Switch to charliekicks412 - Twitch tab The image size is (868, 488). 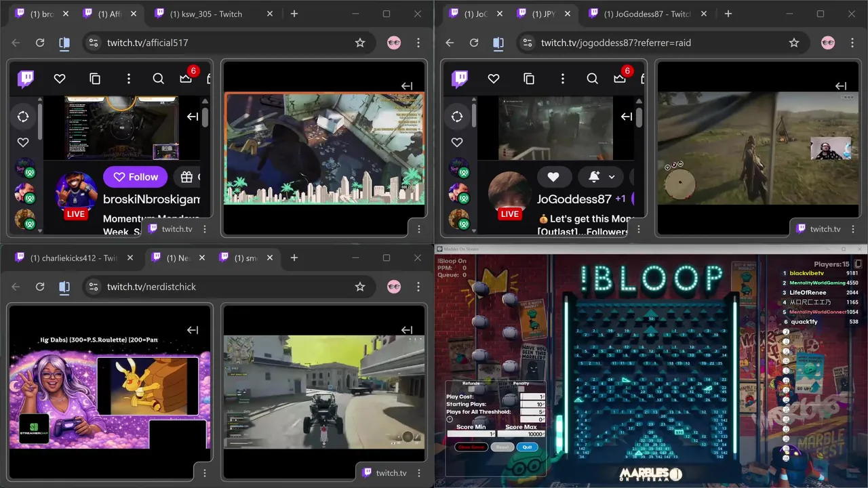pos(75,258)
